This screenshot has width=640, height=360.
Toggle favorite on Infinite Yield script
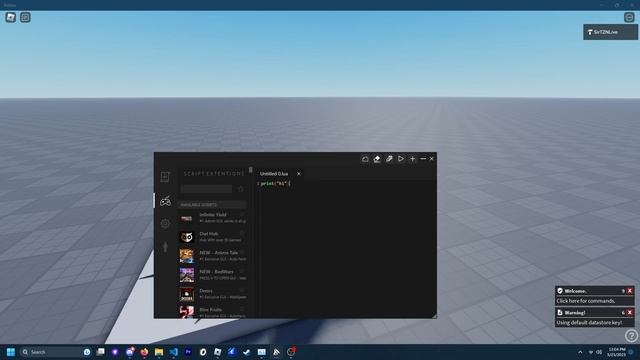click(x=242, y=214)
